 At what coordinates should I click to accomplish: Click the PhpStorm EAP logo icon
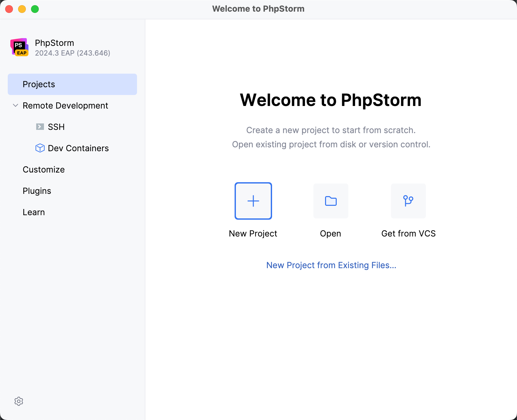click(19, 47)
